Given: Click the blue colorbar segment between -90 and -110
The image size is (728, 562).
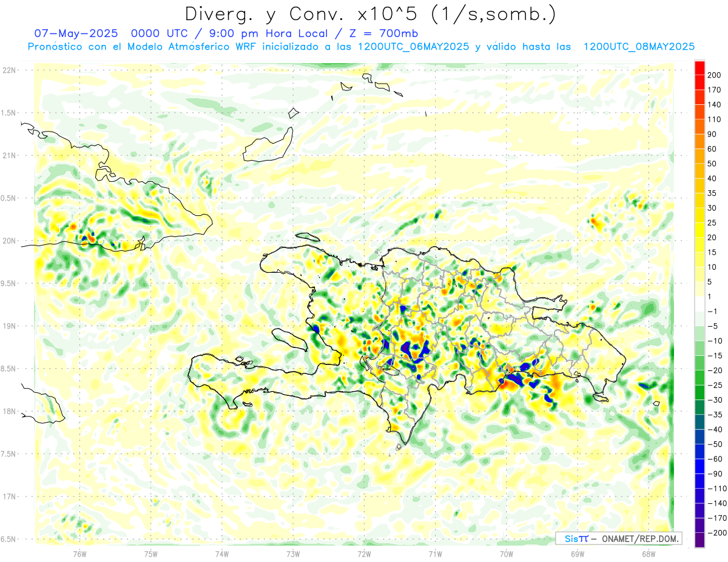Looking at the screenshot, I should [699, 481].
